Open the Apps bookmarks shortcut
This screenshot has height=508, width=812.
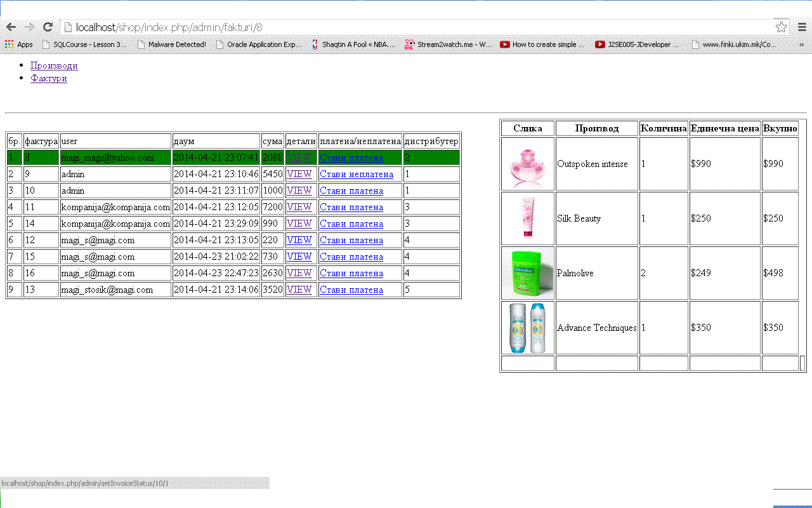click(x=18, y=44)
